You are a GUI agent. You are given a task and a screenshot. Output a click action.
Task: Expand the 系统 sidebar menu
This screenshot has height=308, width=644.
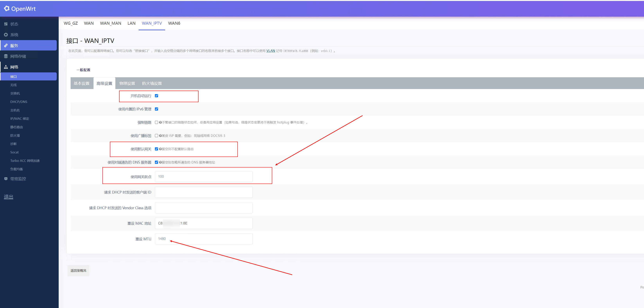point(14,35)
